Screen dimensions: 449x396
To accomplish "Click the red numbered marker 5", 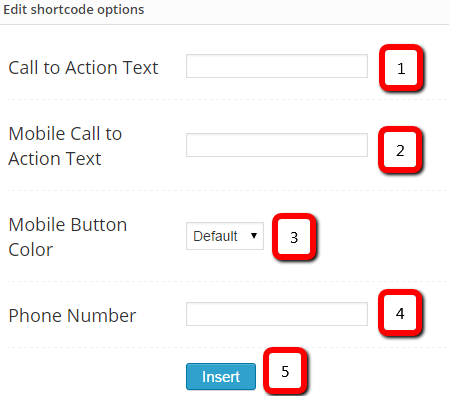I will (285, 371).
